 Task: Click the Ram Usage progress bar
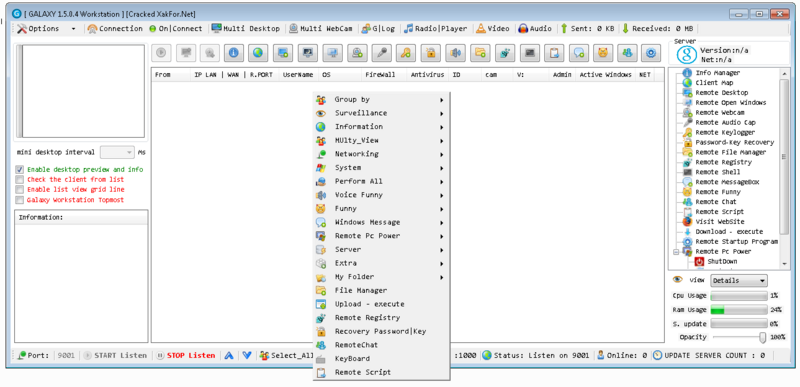(x=739, y=310)
